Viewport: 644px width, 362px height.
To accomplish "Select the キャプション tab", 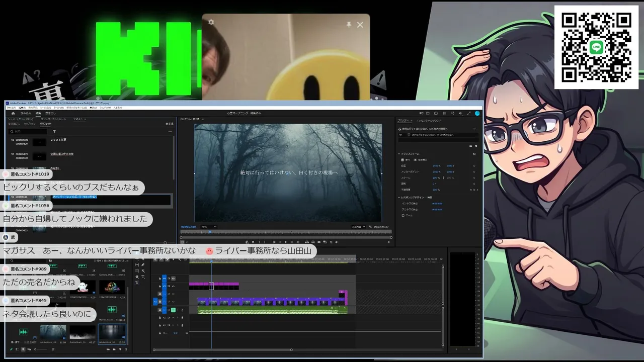I will [30, 124].
